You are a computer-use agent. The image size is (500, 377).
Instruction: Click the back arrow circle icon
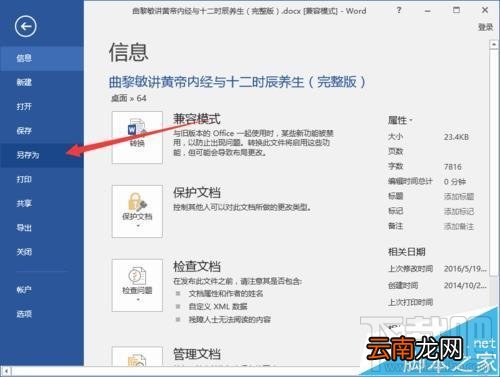[25, 26]
